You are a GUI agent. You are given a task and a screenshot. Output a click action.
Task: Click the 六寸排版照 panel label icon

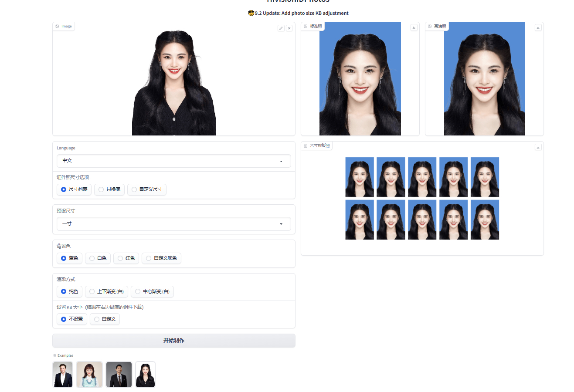pyautogui.click(x=306, y=146)
